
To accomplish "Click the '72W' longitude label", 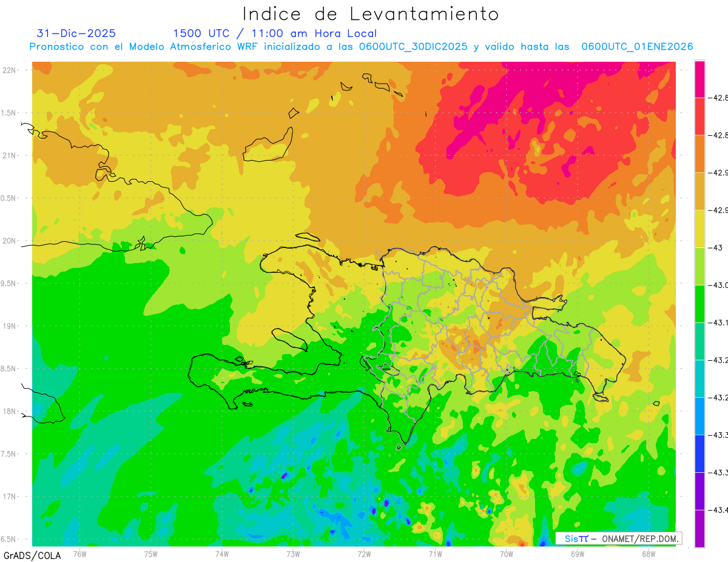I will [x=364, y=554].
